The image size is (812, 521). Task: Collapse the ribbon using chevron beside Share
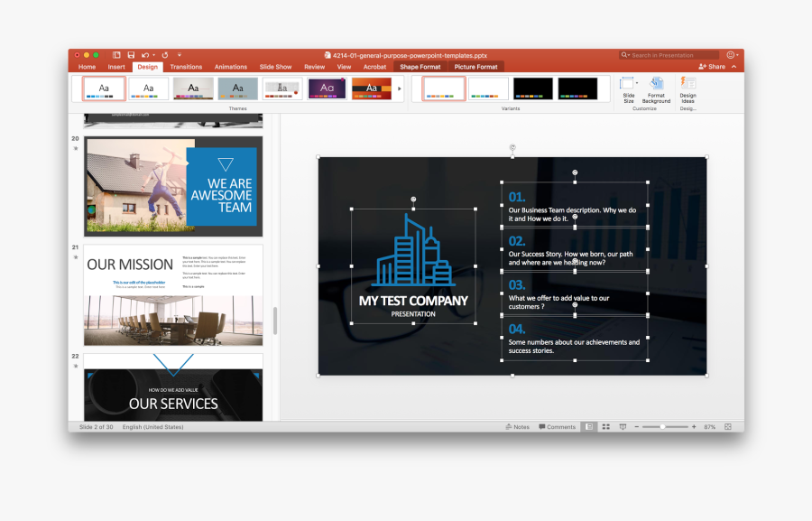[734, 67]
